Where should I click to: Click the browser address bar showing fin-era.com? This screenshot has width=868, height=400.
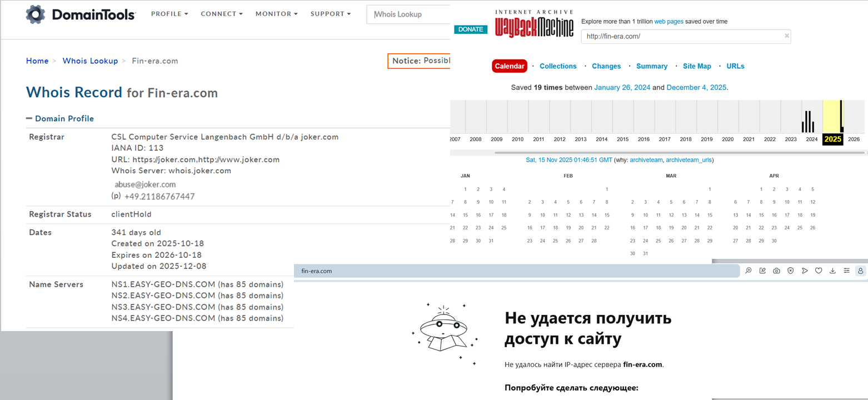point(517,271)
